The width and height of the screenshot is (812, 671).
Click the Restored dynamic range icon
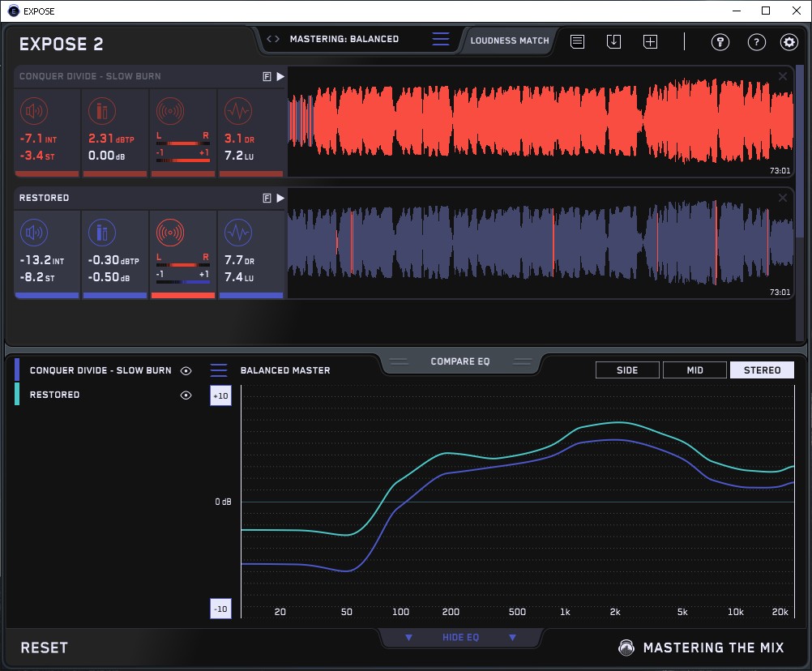[238, 233]
